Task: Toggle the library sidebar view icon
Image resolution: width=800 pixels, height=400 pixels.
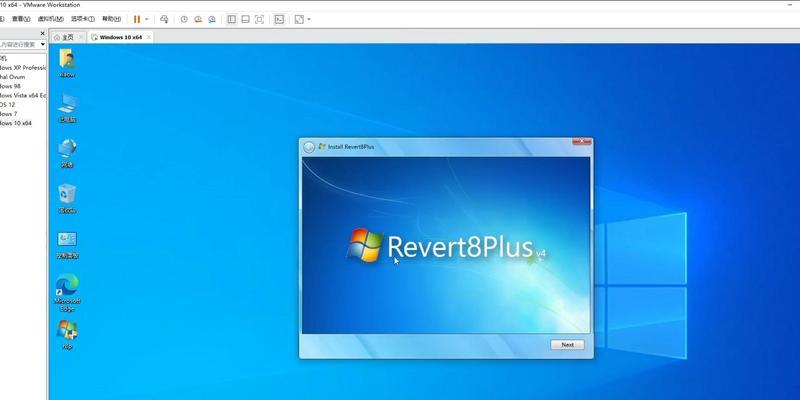Action: [x=232, y=19]
